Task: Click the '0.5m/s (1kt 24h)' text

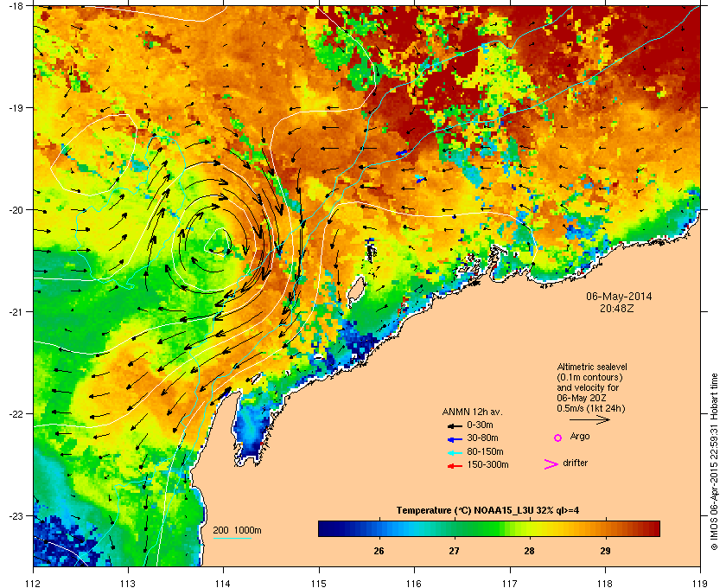Action: coord(591,409)
